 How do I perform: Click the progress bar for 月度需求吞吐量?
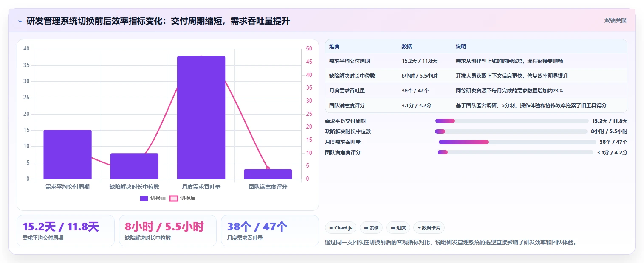click(517, 142)
